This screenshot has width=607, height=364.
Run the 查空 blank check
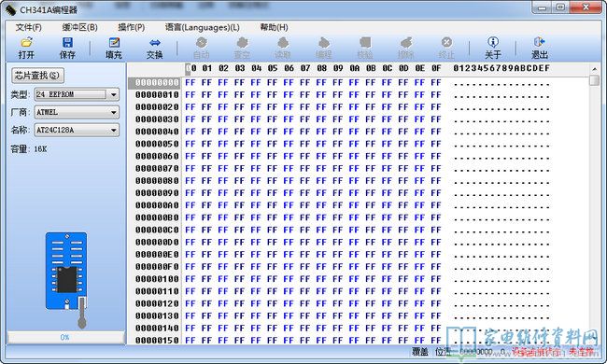click(242, 48)
